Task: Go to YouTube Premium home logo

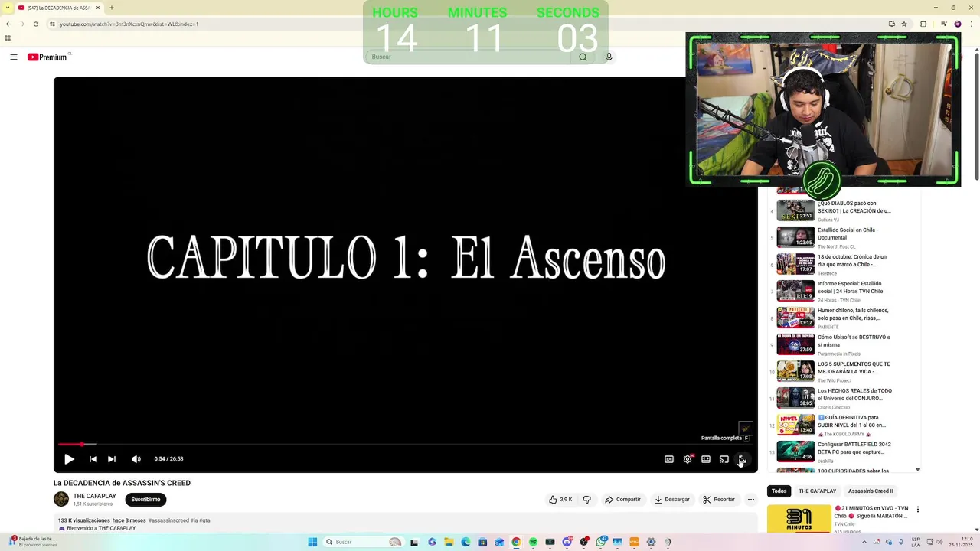Action: (47, 57)
